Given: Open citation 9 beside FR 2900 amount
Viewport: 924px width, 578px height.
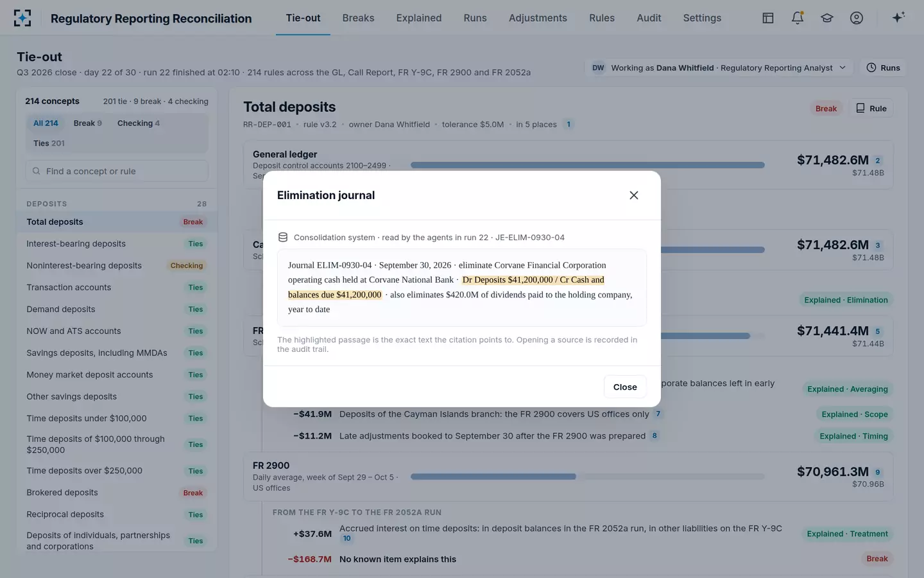Looking at the screenshot, I should tap(878, 472).
